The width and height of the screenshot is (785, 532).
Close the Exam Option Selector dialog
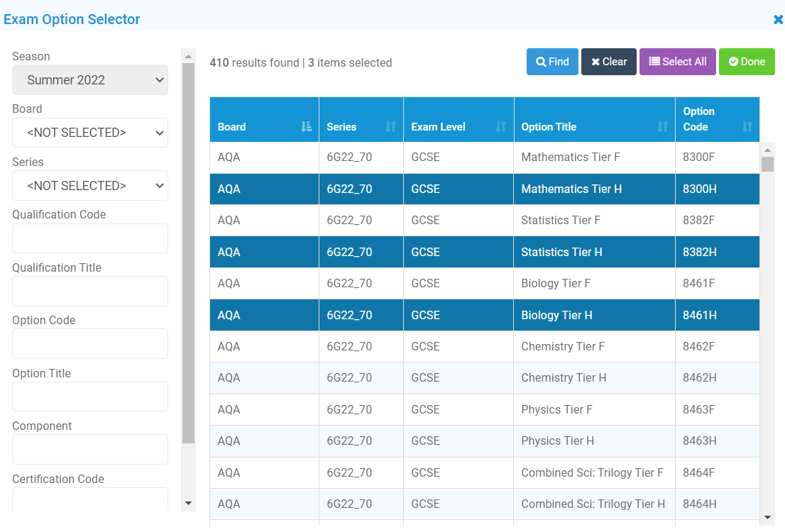[x=778, y=20]
